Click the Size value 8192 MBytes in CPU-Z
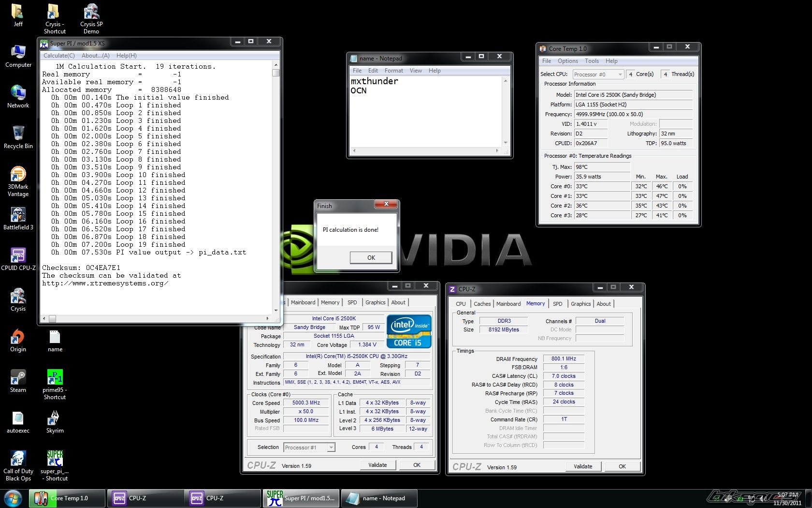812x508 pixels. coord(504,330)
